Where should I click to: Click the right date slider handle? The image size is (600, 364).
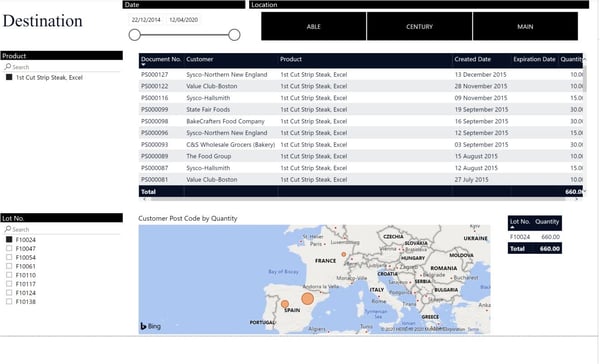pyautogui.click(x=234, y=35)
